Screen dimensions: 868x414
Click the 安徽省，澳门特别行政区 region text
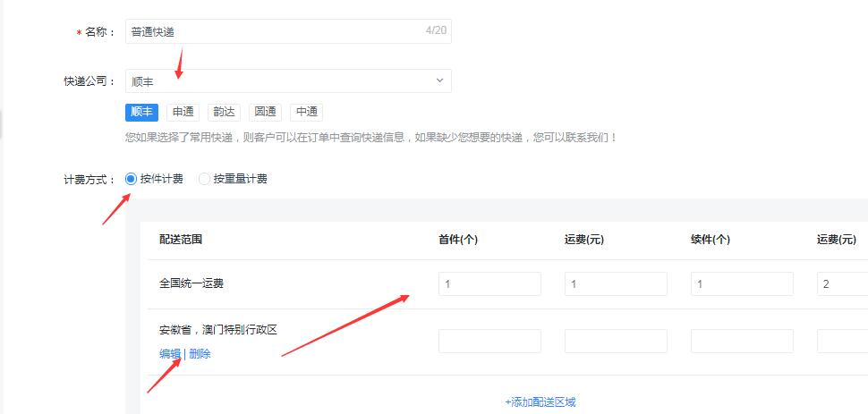218,331
